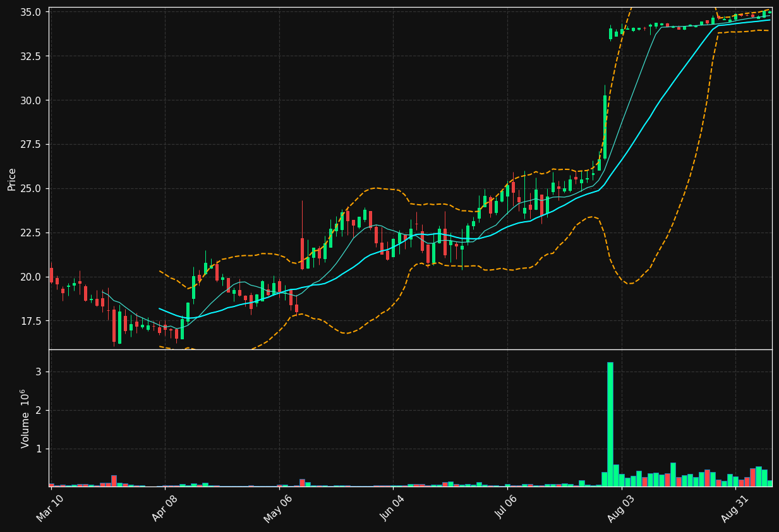Click the tallest green volume bar

tap(610, 425)
